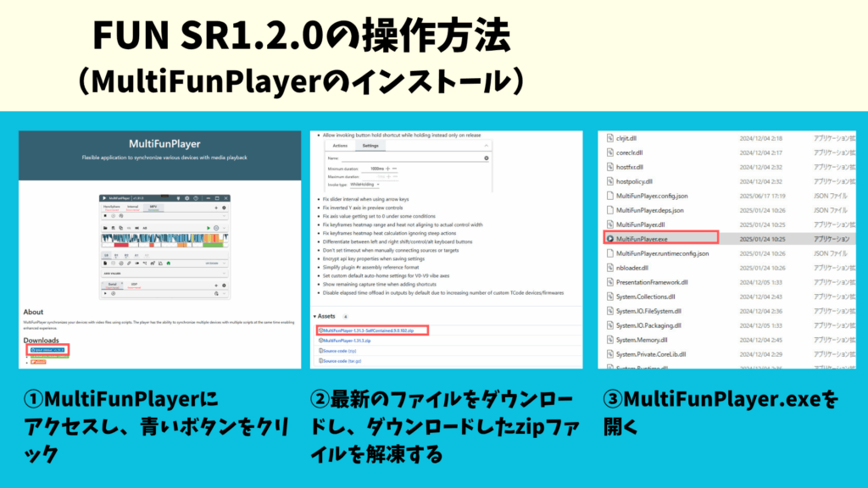This screenshot has width=868, height=488.
Task: Select the Settings tab
Action: pyautogui.click(x=370, y=145)
